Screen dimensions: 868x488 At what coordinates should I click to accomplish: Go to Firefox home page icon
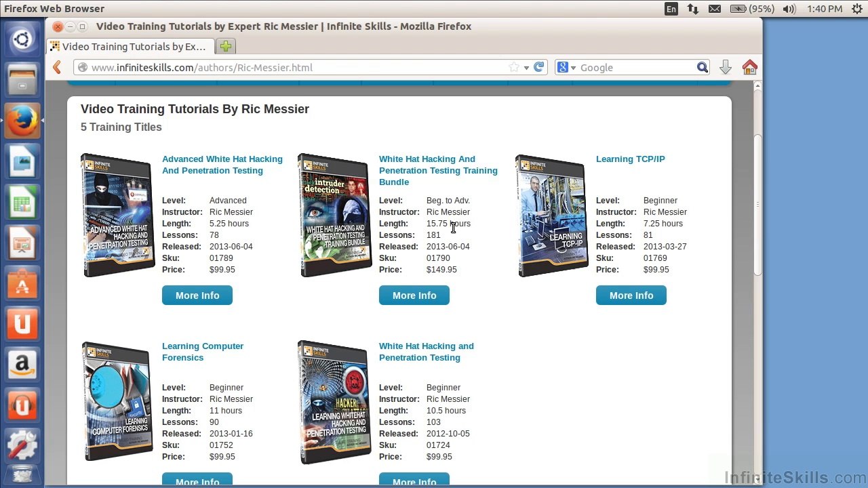coord(749,67)
